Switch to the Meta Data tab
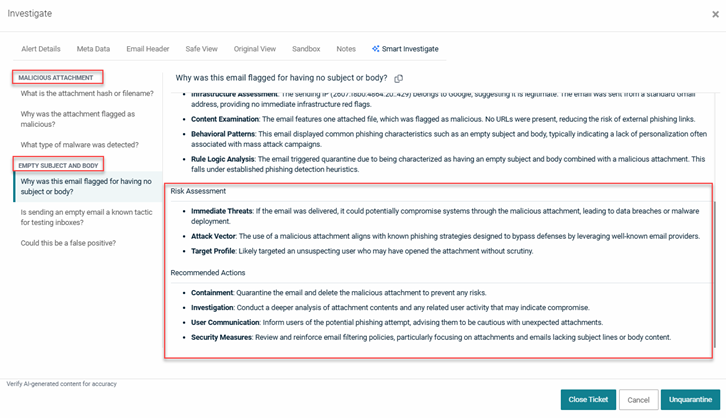 (93, 48)
